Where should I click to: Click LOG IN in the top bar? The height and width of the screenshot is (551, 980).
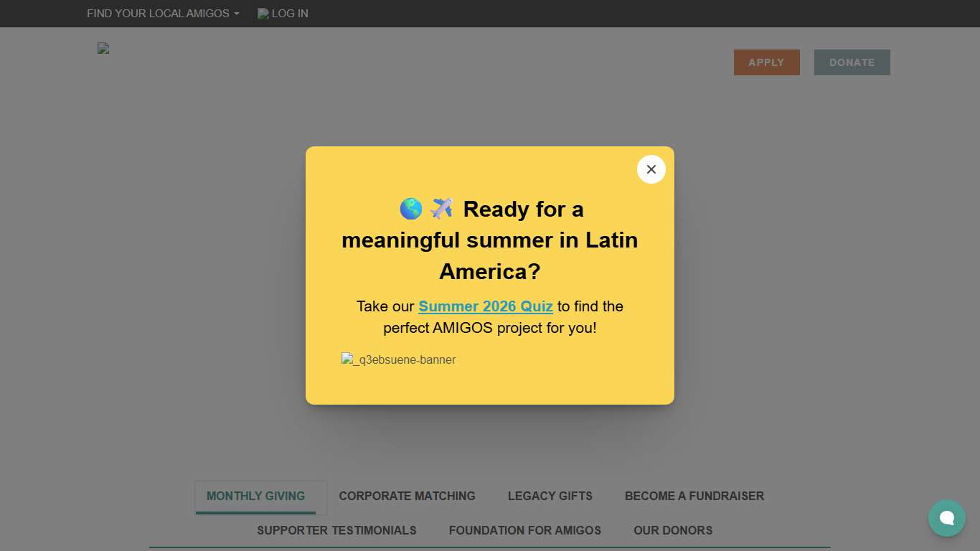pos(290,13)
